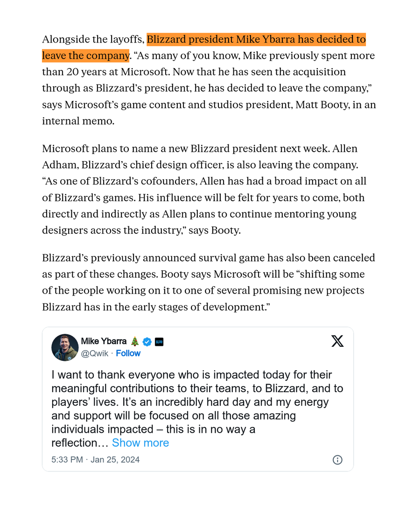Click the @Qwik handle

coord(95,353)
